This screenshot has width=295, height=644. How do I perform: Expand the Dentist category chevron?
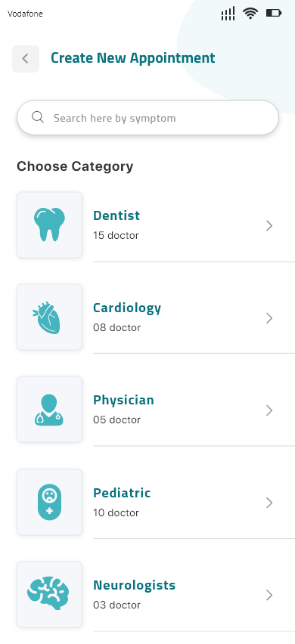tap(269, 225)
